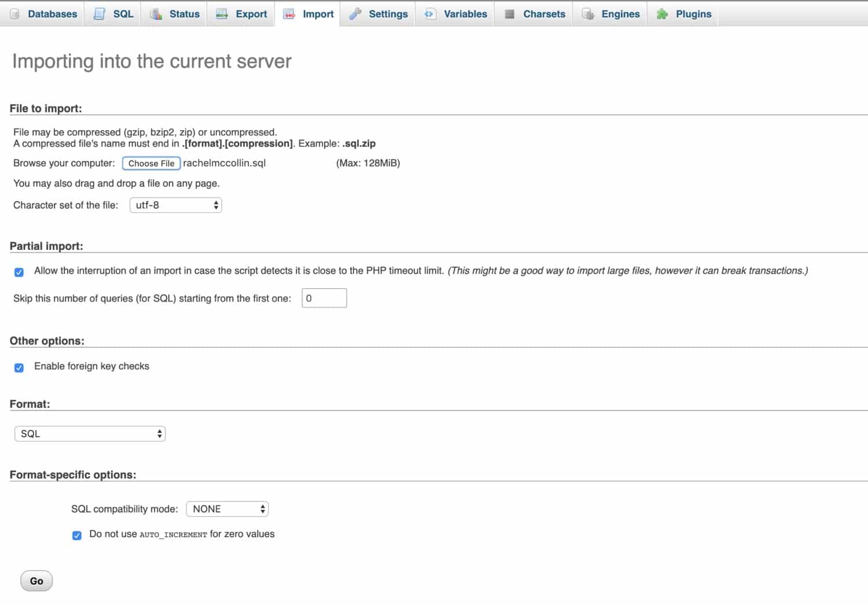Screen dimensions: 868x605
Task: Click Choose File to browse
Action: click(151, 163)
